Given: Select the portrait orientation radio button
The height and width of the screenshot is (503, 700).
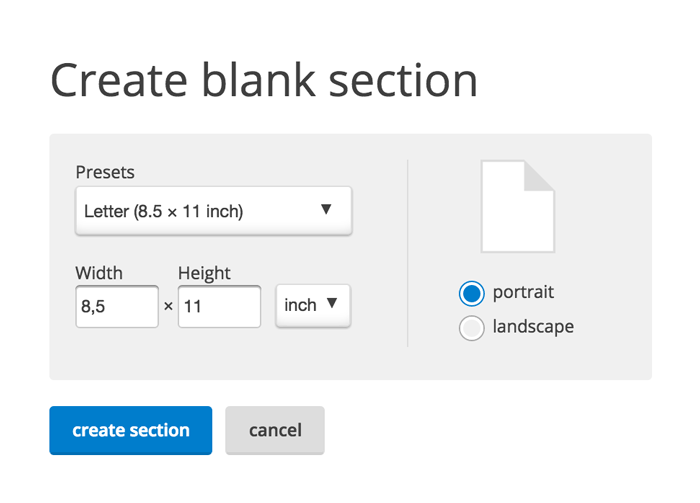Looking at the screenshot, I should pyautogui.click(x=471, y=293).
